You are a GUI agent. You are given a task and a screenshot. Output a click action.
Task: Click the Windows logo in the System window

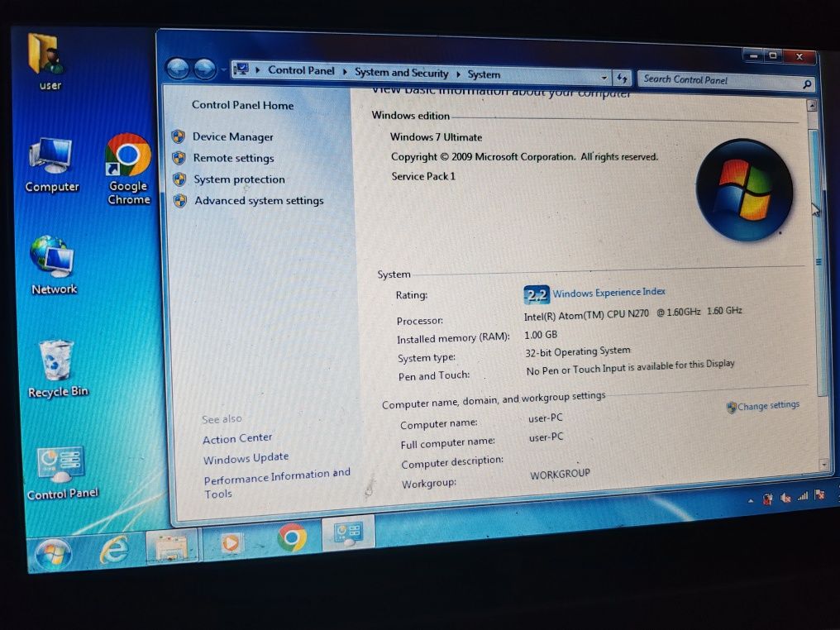(744, 189)
